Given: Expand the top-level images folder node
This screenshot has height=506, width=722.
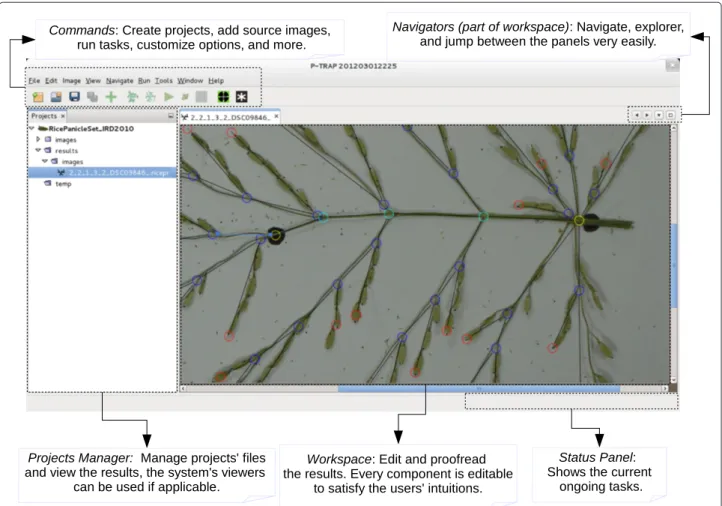Looking at the screenshot, I should click(38, 139).
